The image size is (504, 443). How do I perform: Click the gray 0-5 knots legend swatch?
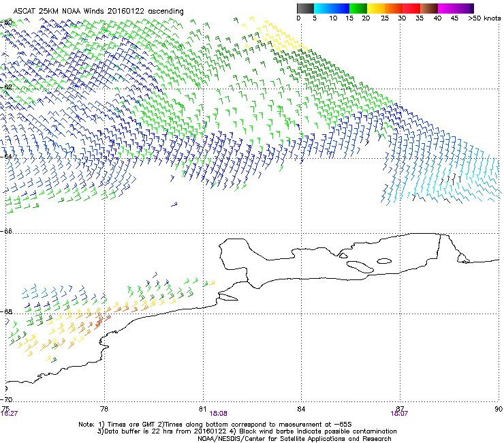click(305, 8)
